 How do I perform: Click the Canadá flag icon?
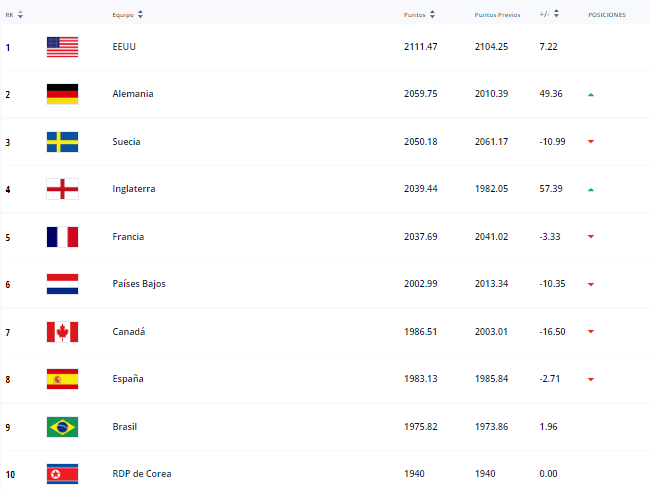point(62,332)
